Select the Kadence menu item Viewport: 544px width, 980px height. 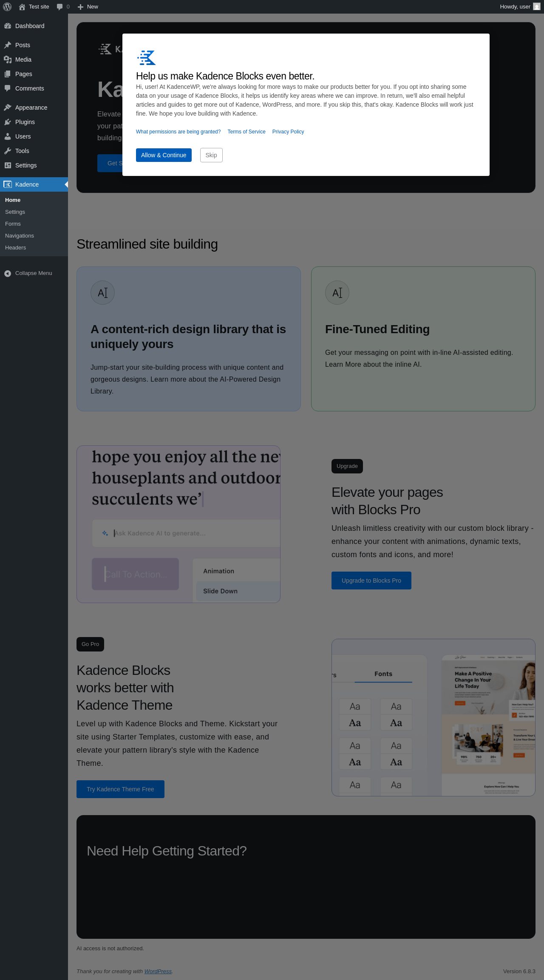[34, 184]
